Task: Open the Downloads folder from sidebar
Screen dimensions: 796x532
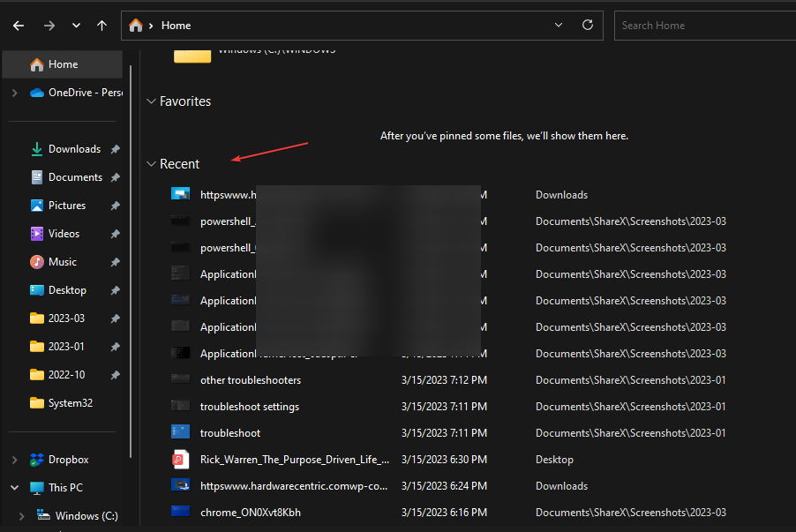Action: click(74, 148)
